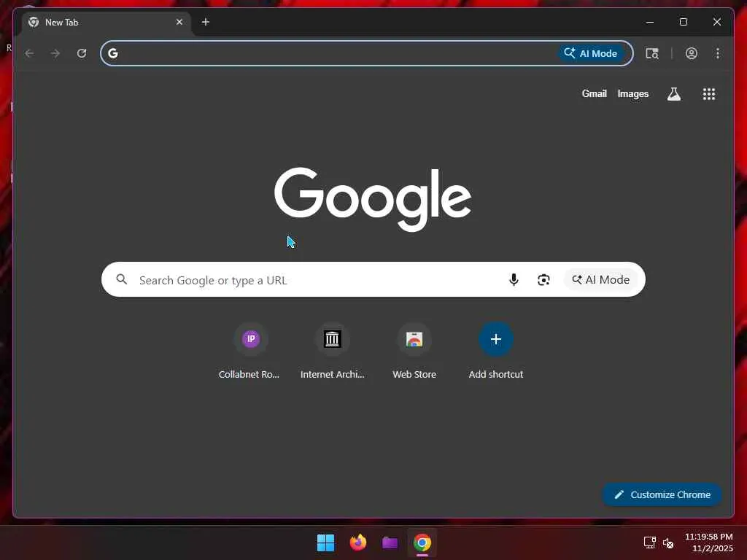The width and height of the screenshot is (747, 560).
Task: Click Google G icon in address bar
Action: [113, 53]
